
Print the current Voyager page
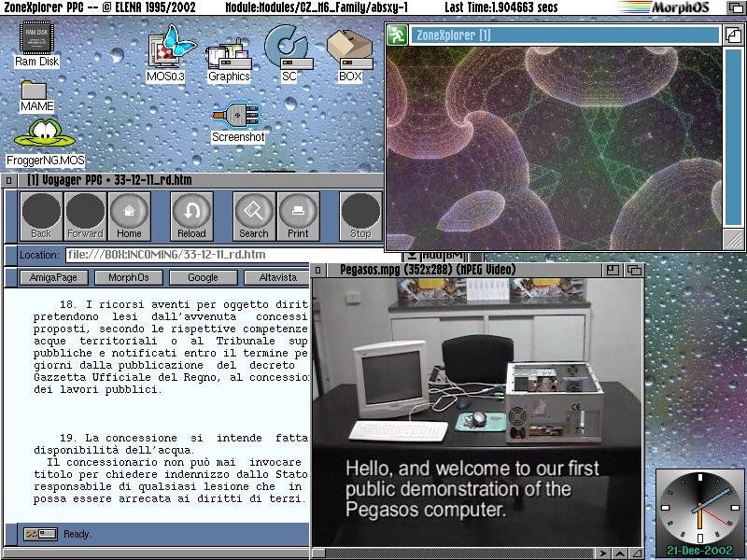tap(298, 217)
